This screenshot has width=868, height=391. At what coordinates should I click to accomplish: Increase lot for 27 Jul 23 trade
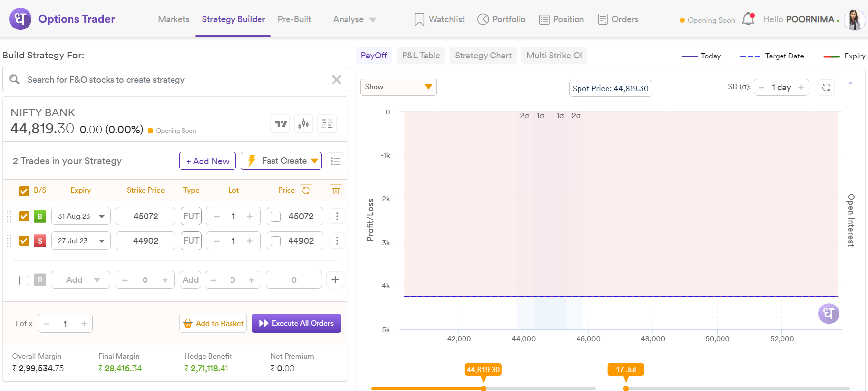pyautogui.click(x=250, y=241)
